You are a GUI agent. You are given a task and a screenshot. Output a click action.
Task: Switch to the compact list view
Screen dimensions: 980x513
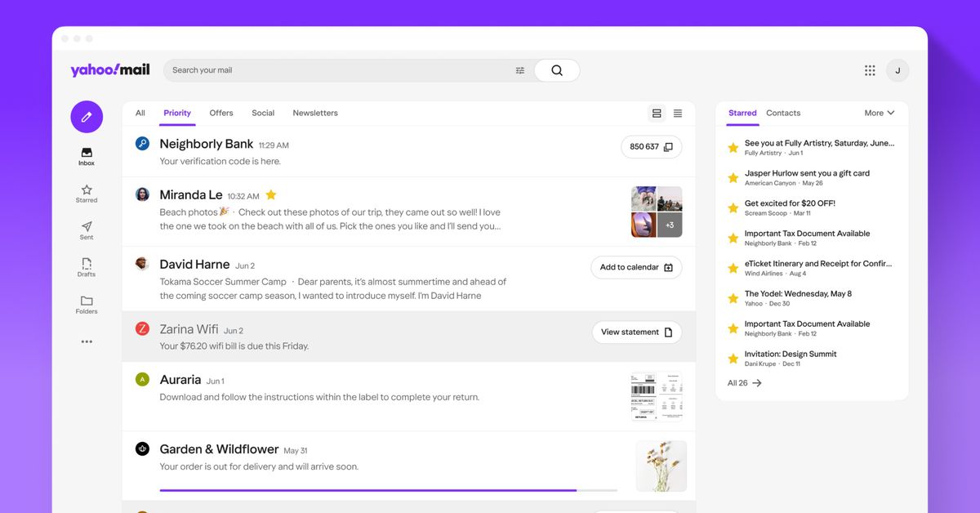coord(678,114)
